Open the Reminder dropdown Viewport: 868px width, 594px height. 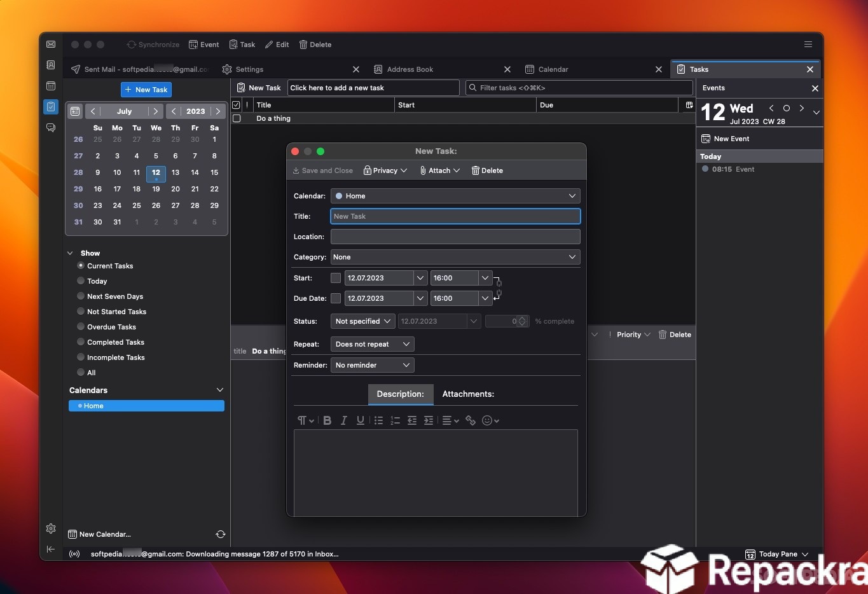pyautogui.click(x=373, y=365)
